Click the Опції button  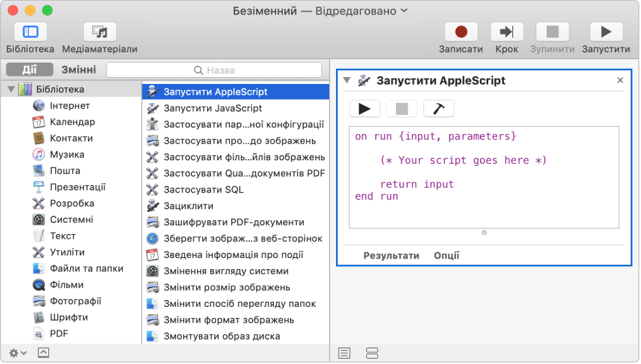pos(446,255)
